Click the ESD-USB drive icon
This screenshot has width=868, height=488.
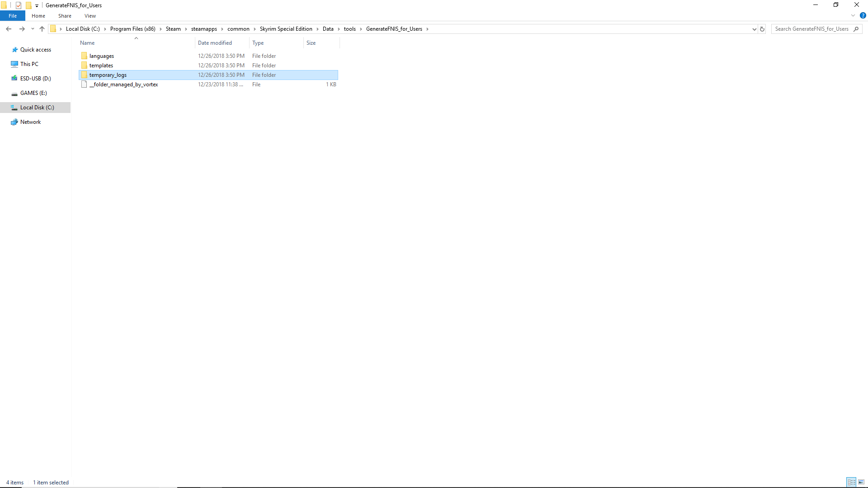pos(14,79)
